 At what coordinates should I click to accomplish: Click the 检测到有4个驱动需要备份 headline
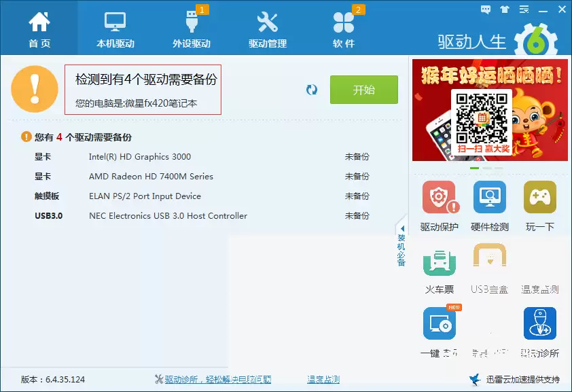tap(146, 79)
